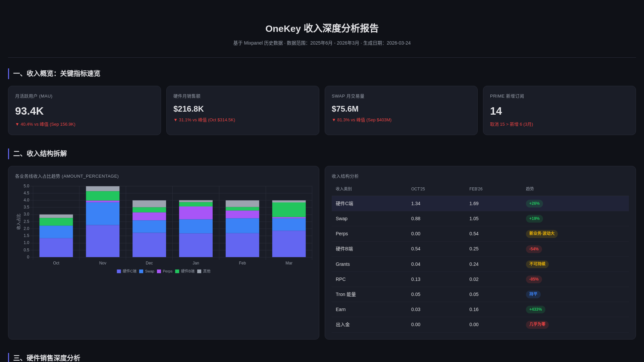This screenshot has height=362, width=644.
Task: Click the Dec stacked bar
Action: click(149, 229)
